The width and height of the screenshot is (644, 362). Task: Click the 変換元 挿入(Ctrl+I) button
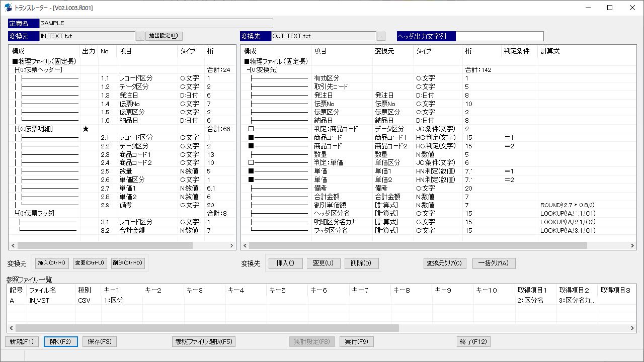click(52, 263)
